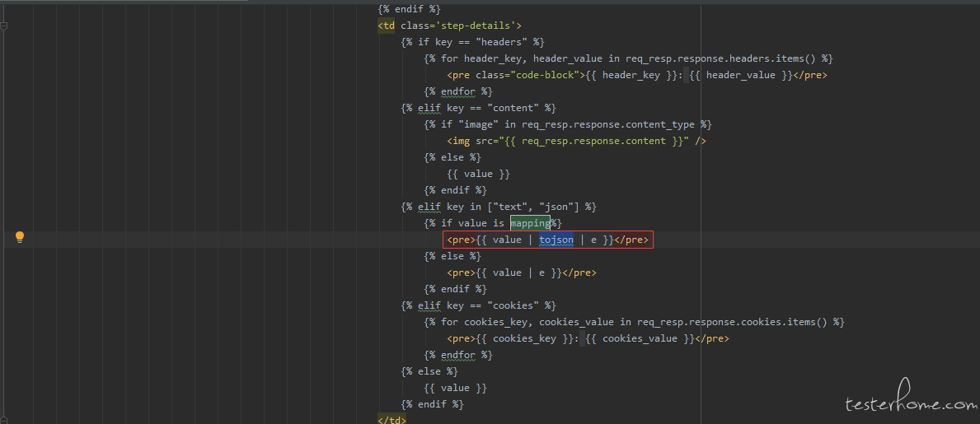Click the if "image" in content_type line

click(568, 124)
